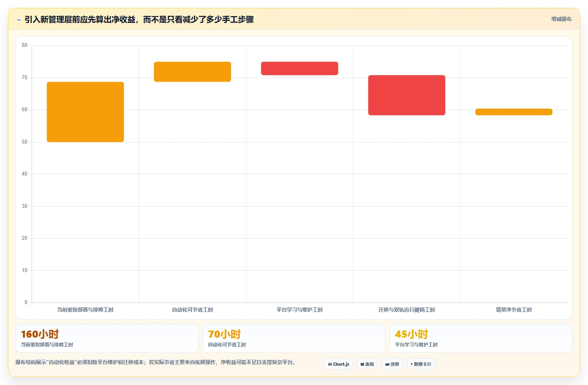Click the orange 自动化可节省工时 bar
This screenshot has width=588, height=385.
[192, 72]
